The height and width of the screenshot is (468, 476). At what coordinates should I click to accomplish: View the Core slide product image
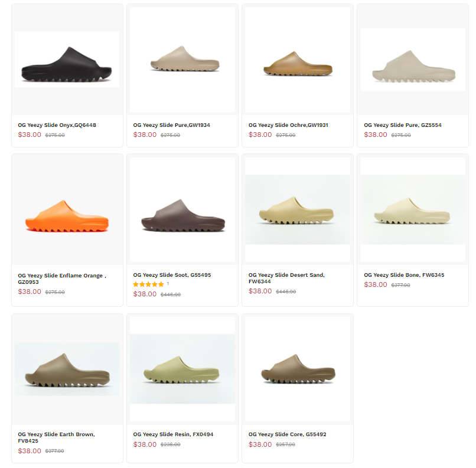click(298, 369)
